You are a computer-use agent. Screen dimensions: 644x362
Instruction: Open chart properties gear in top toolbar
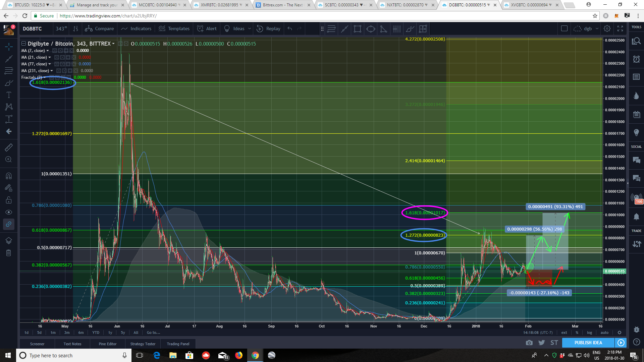point(607,29)
